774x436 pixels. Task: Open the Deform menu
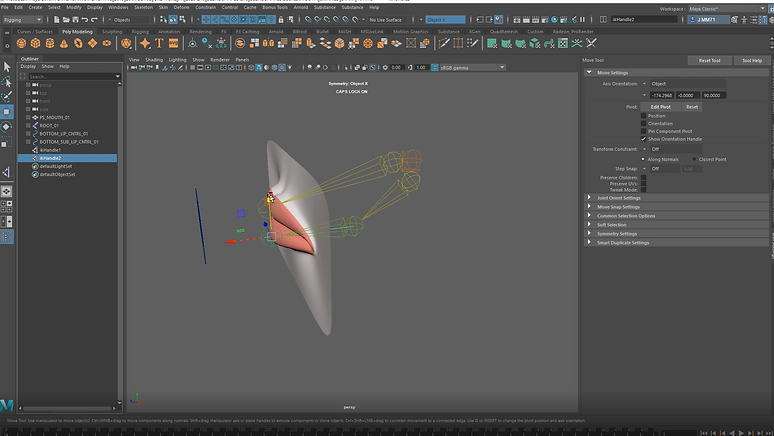[181, 7]
